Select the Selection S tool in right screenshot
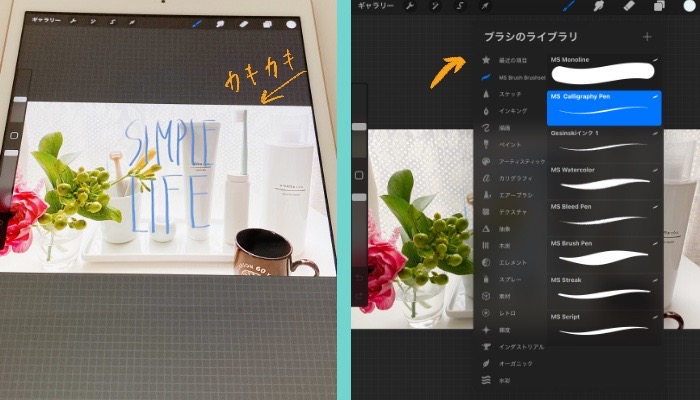This screenshot has height=400, width=700. click(460, 6)
